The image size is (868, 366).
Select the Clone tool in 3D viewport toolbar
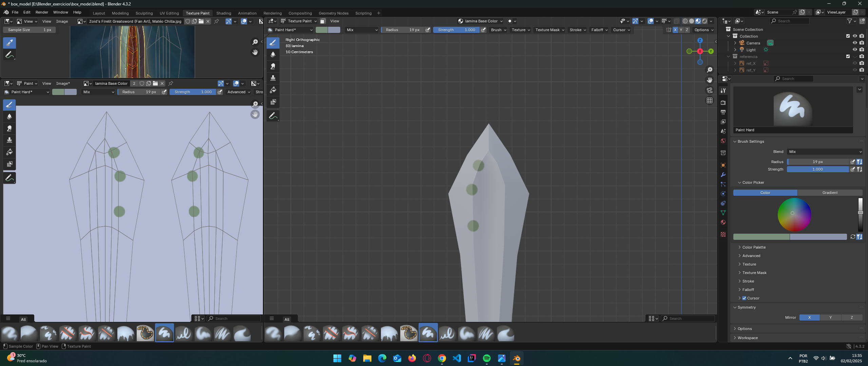click(x=273, y=78)
